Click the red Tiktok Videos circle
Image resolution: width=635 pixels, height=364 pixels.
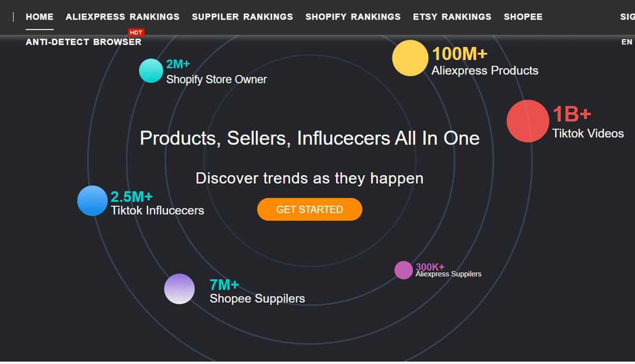pyautogui.click(x=528, y=121)
